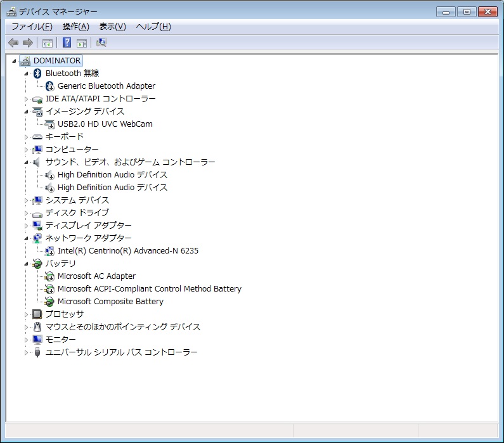504x443 pixels.
Task: Click the ディスプレイ アダプター icon
Action: click(x=37, y=226)
